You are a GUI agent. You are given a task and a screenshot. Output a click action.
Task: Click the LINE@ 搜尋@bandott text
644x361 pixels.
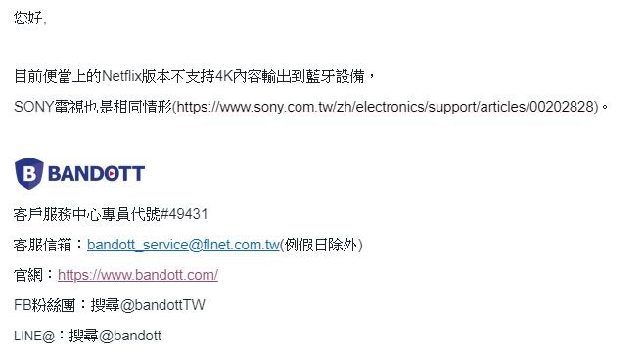(87, 336)
